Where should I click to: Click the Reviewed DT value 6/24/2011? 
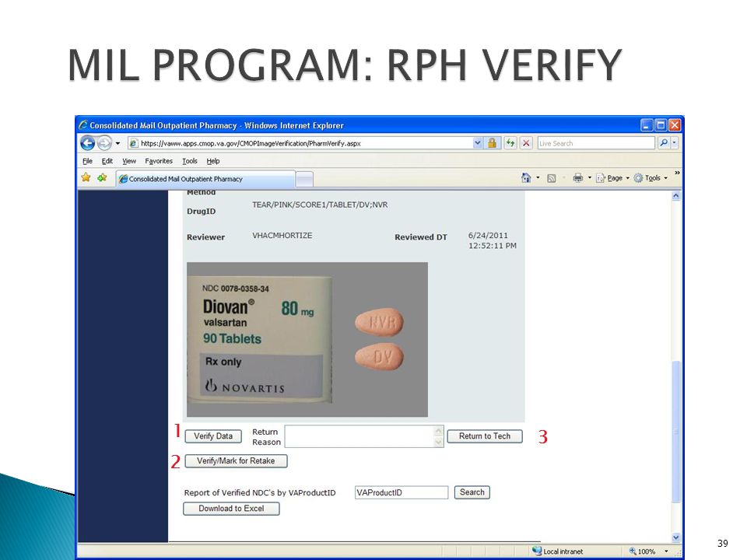pos(488,235)
